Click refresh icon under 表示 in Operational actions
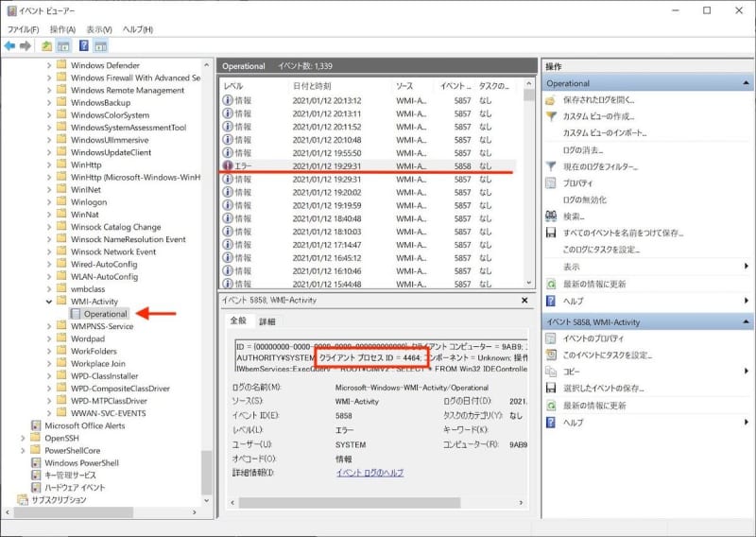The image size is (756, 537). 551,284
